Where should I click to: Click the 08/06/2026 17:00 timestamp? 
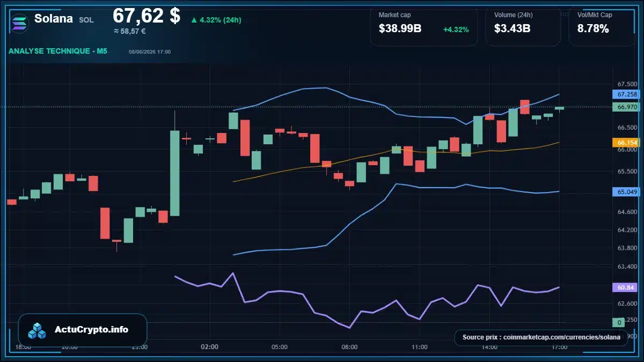(150, 51)
